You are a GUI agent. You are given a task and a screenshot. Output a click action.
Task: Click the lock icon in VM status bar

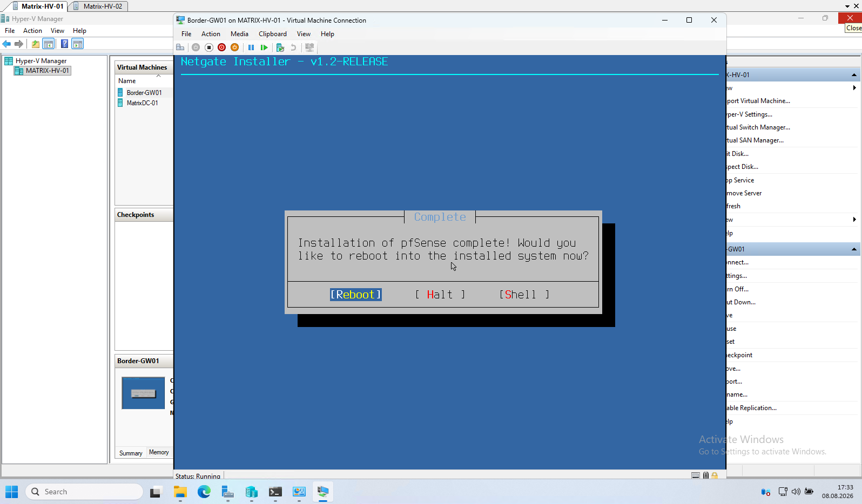coord(715,475)
